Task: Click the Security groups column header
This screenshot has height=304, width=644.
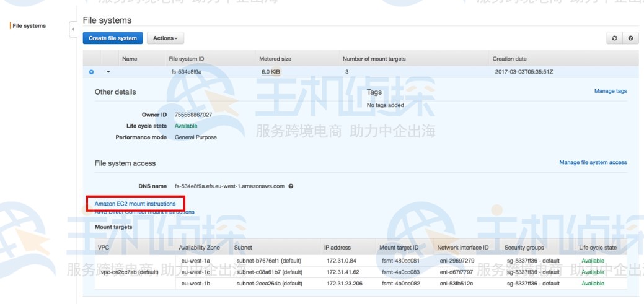Action: [x=524, y=248]
